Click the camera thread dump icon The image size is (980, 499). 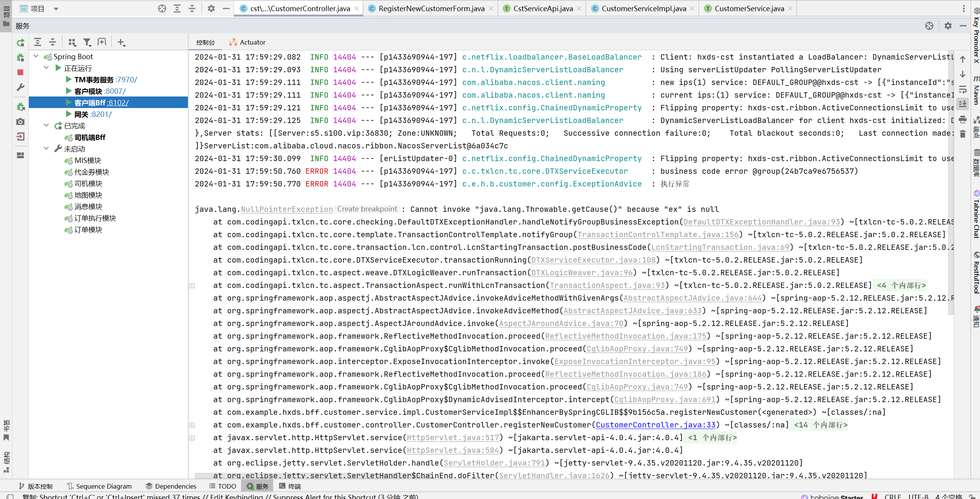[x=21, y=122]
